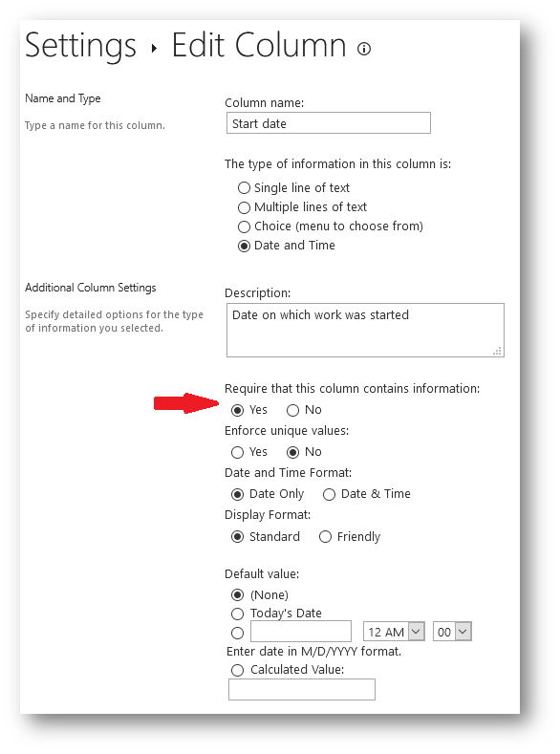Image resolution: width=560 pixels, height=754 pixels.
Task: Click into the Description text area
Action: point(365,330)
